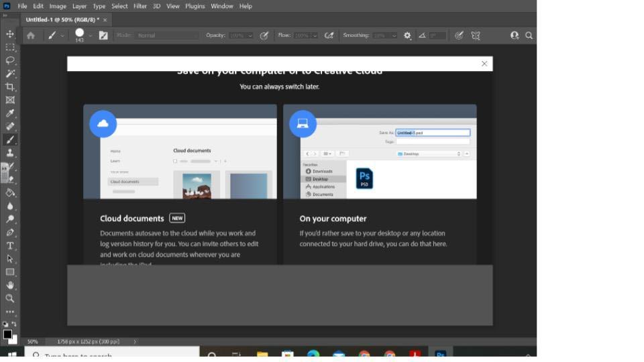Select the Lasso tool
Image resolution: width=644 pixels, height=362 pixels.
10,60
